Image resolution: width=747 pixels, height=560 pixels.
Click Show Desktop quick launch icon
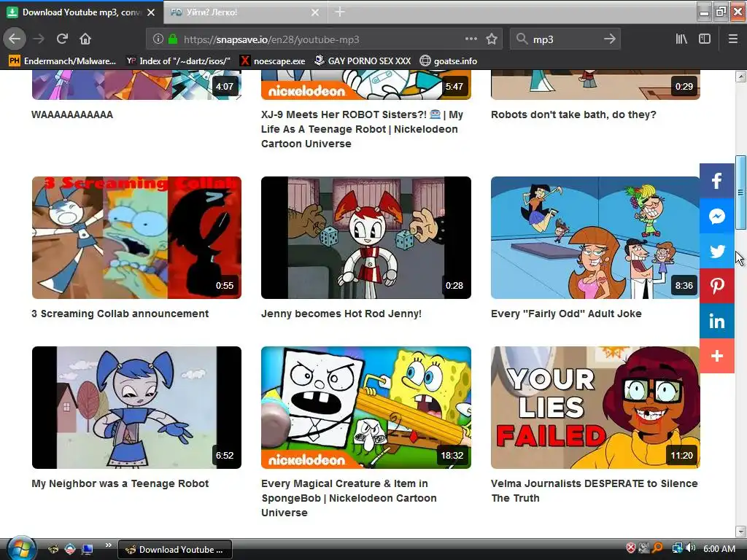tap(88, 550)
